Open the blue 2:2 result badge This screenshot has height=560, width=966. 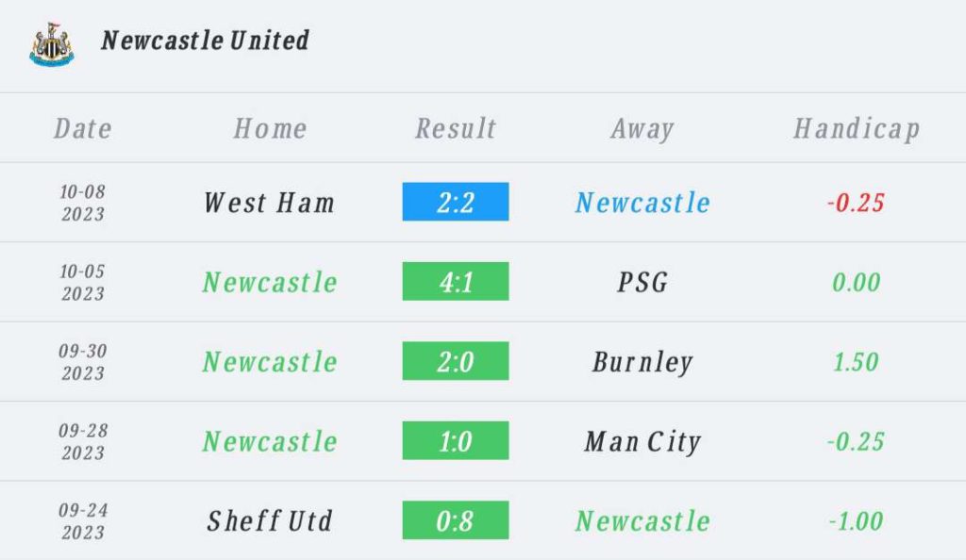point(456,202)
